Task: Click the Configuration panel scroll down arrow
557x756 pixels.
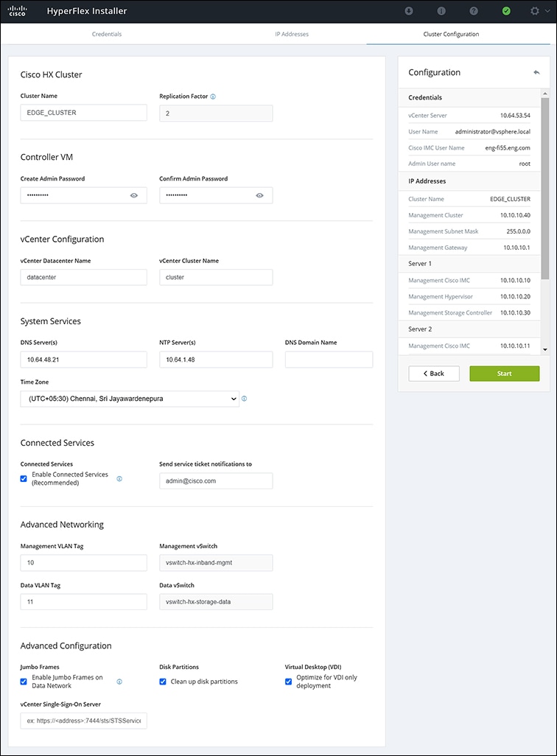Action: click(545, 349)
